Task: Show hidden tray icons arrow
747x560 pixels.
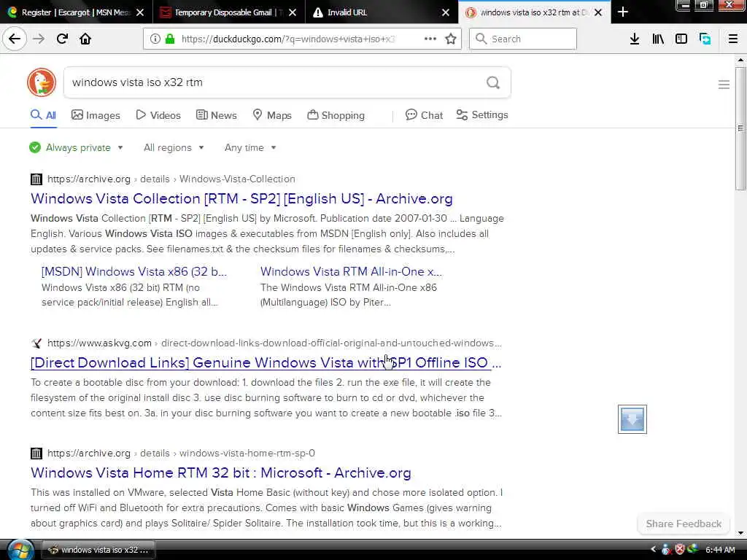Action: [x=653, y=550]
